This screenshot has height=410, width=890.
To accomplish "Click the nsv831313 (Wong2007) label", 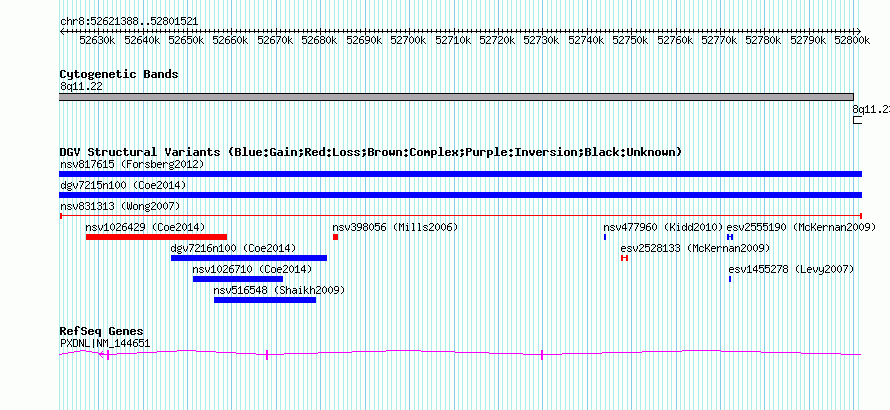I will click(120, 206).
